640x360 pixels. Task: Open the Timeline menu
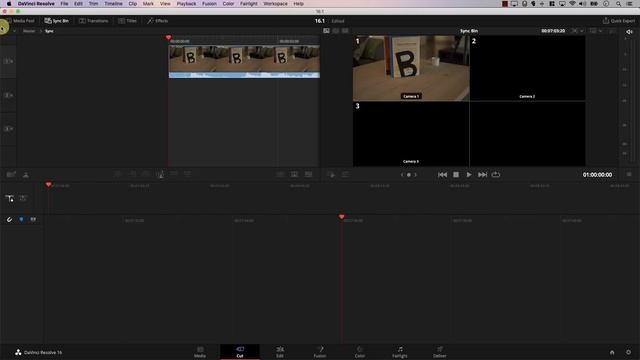point(113,4)
